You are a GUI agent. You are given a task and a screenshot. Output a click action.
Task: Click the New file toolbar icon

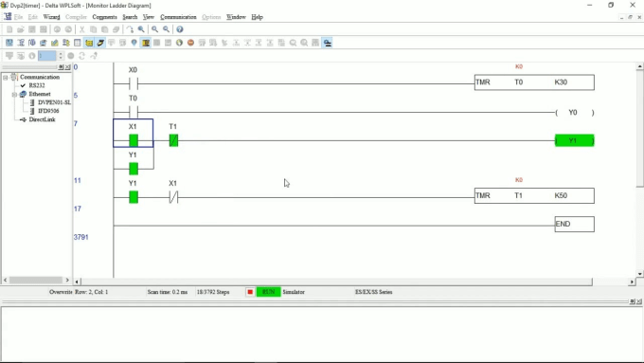[x=9, y=29]
